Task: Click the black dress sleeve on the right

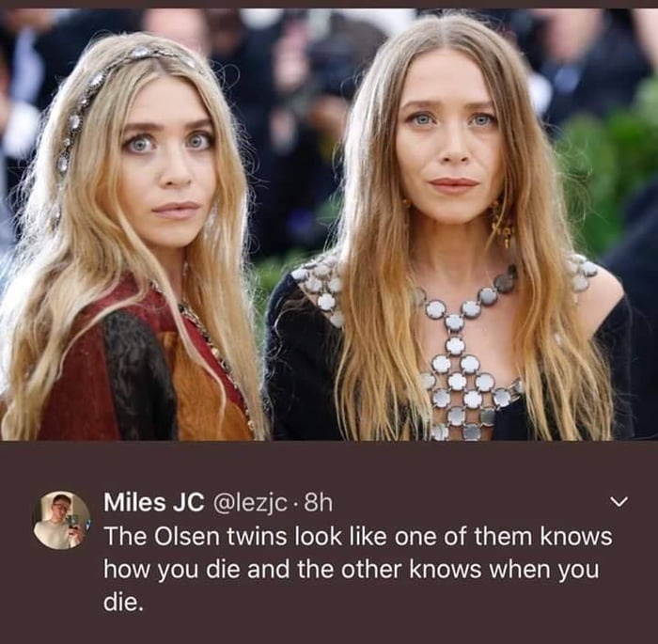Action: point(623,369)
